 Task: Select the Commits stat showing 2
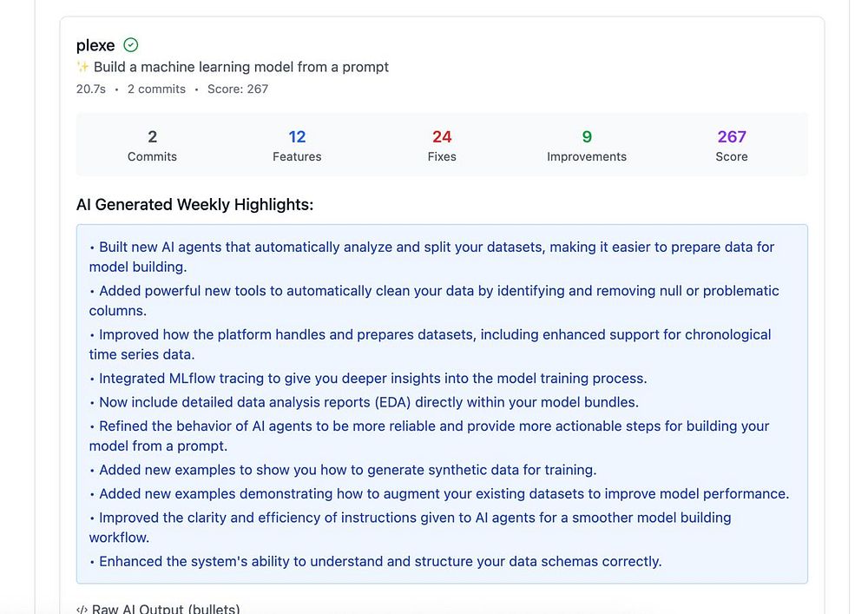(153, 145)
